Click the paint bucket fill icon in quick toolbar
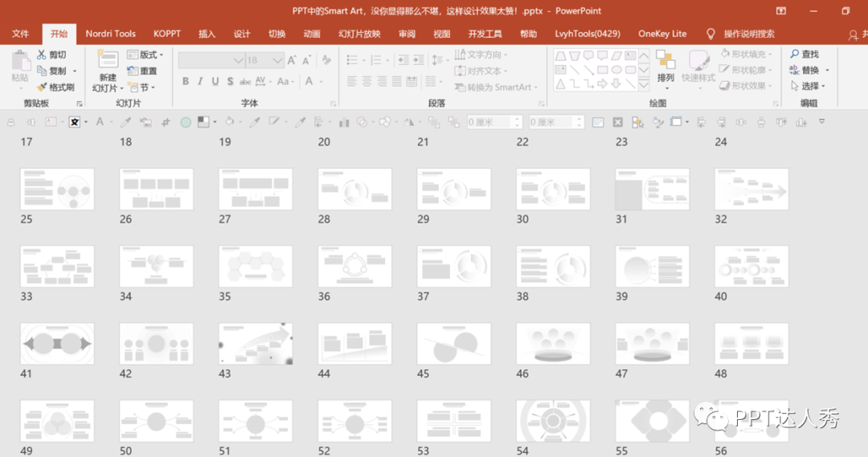The image size is (868, 457). click(x=230, y=122)
